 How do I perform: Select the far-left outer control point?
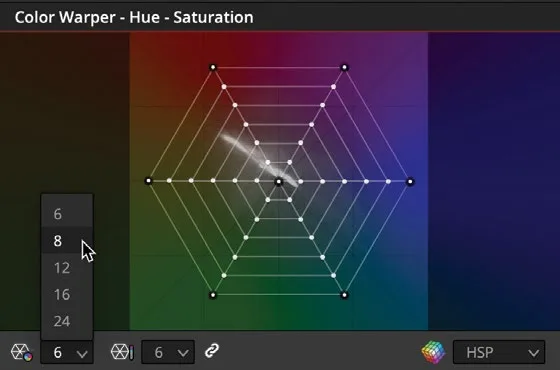[149, 181]
